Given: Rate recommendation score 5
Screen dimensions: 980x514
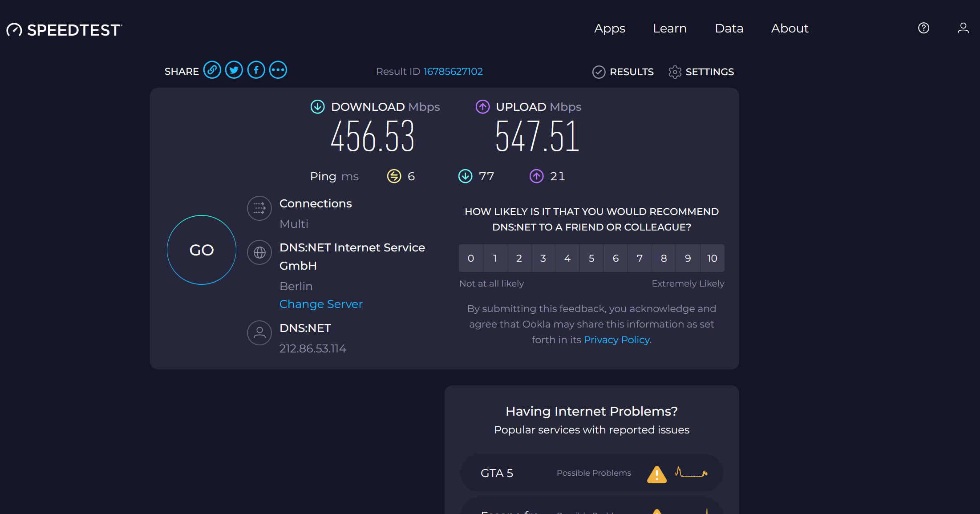Looking at the screenshot, I should (591, 258).
